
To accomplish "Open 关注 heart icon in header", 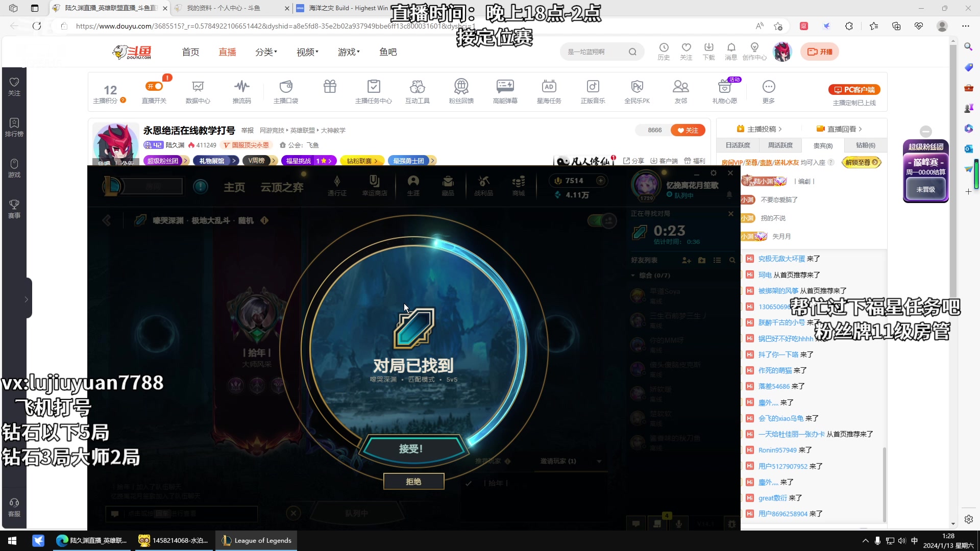I will pyautogui.click(x=686, y=52).
